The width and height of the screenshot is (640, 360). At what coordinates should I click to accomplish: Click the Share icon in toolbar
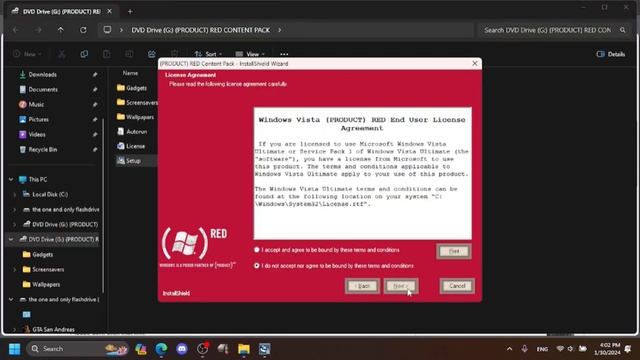(x=152, y=54)
